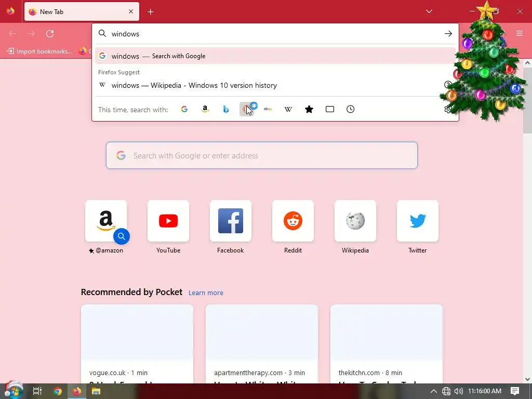Open the vogue.co.uk Pocket story card
Screen dimensions: 532x399
[137, 344]
